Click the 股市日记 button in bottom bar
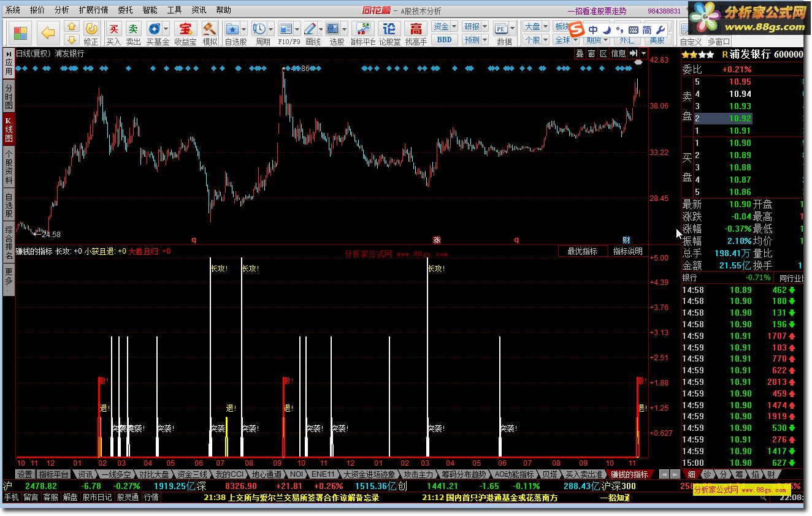Viewport: 812px width, 516px height. click(97, 498)
